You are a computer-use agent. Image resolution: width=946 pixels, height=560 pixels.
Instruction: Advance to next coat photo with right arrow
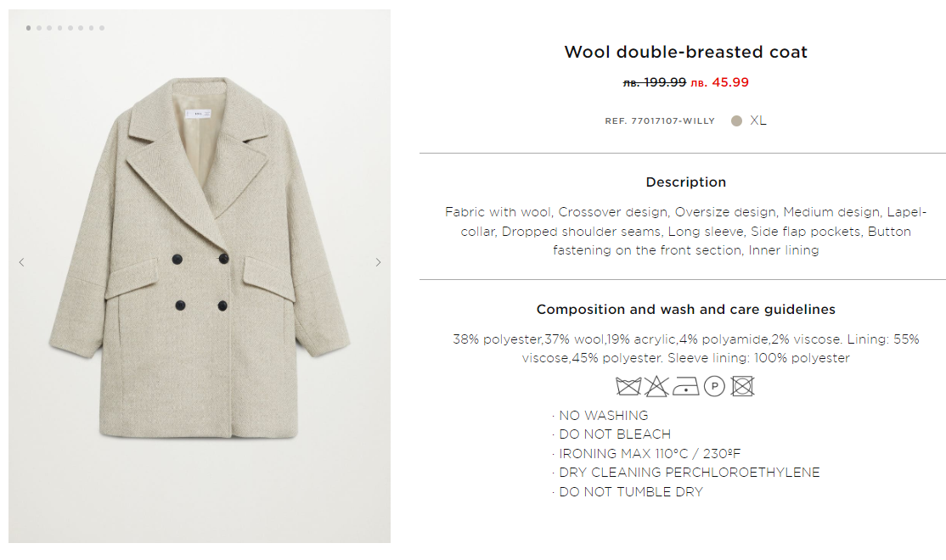pyautogui.click(x=378, y=262)
